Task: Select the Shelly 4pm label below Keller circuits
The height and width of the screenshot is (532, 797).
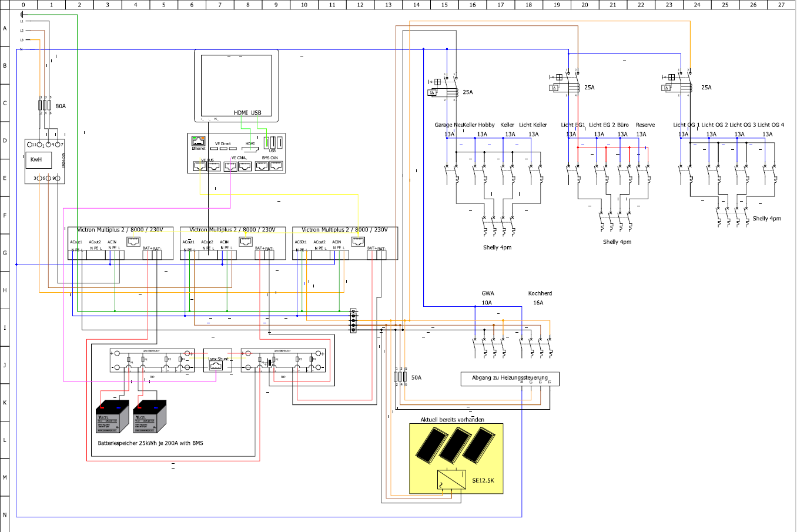Action: pyautogui.click(x=497, y=247)
